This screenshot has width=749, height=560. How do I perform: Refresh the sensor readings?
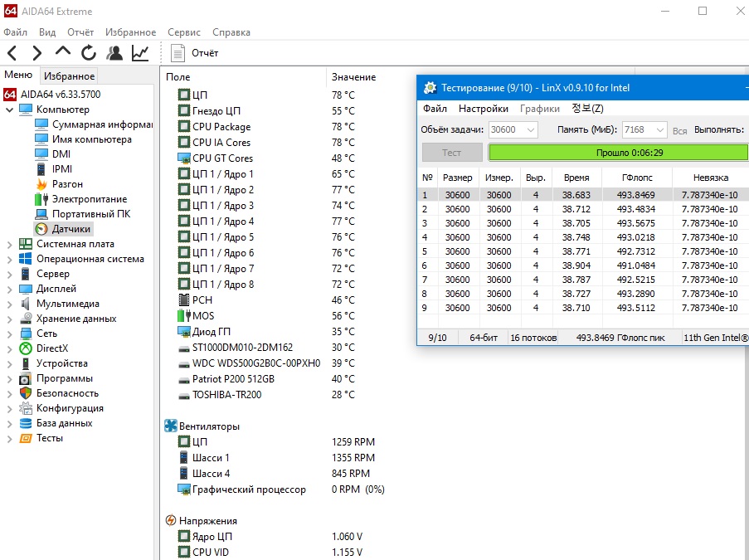point(89,52)
